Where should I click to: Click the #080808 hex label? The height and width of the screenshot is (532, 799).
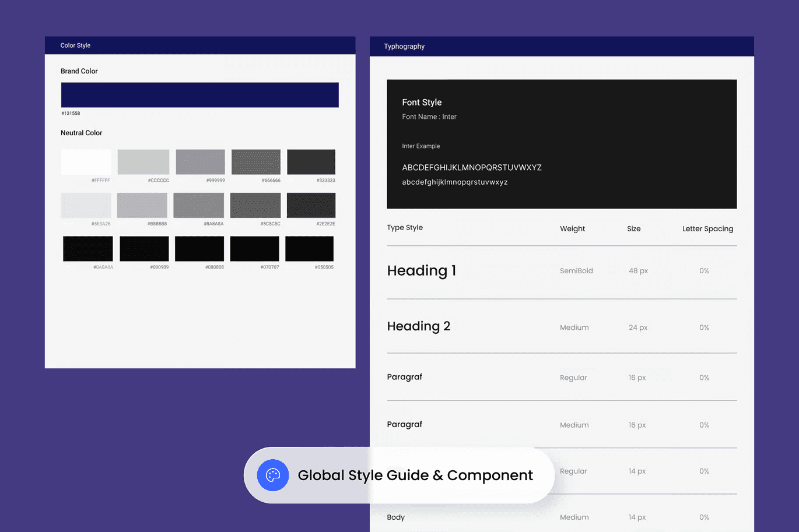click(215, 267)
